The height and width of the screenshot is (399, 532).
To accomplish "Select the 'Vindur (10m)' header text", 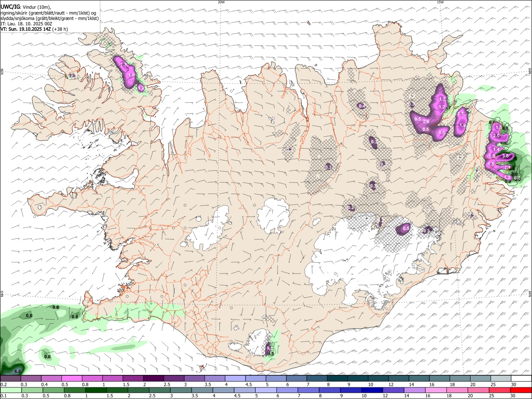I will [36, 7].
